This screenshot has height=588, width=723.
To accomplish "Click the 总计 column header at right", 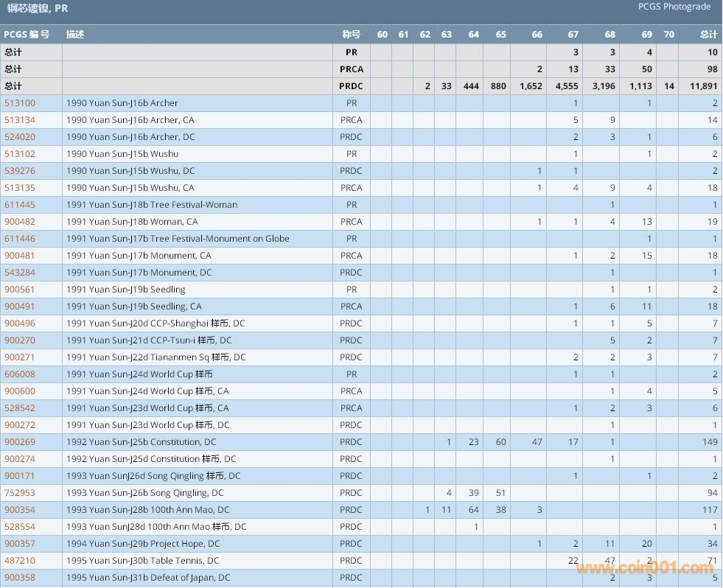I will (x=708, y=35).
